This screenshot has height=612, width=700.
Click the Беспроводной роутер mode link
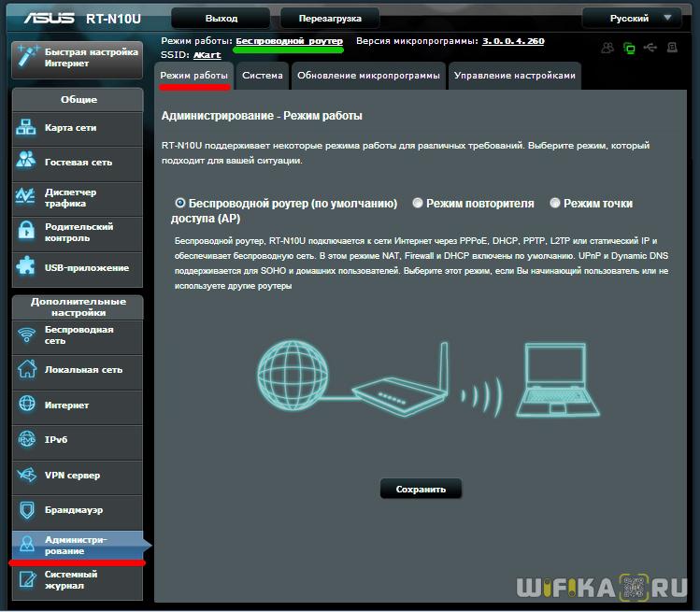[x=290, y=41]
